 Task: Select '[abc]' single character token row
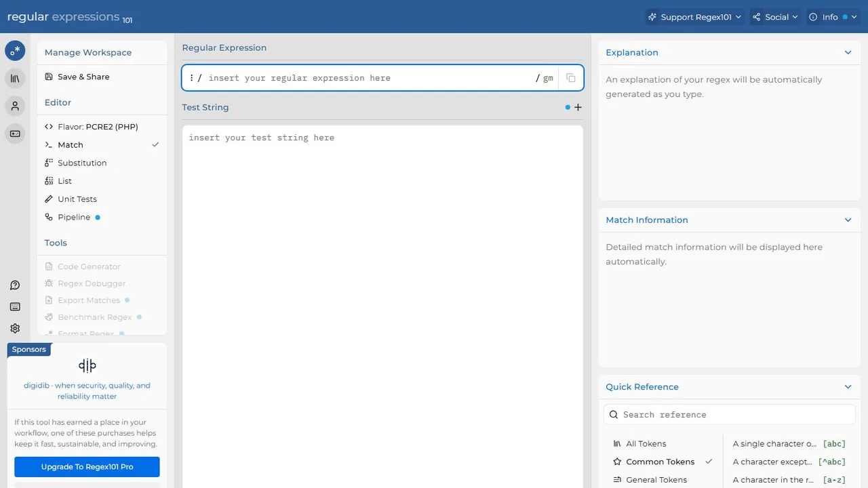[790, 443]
